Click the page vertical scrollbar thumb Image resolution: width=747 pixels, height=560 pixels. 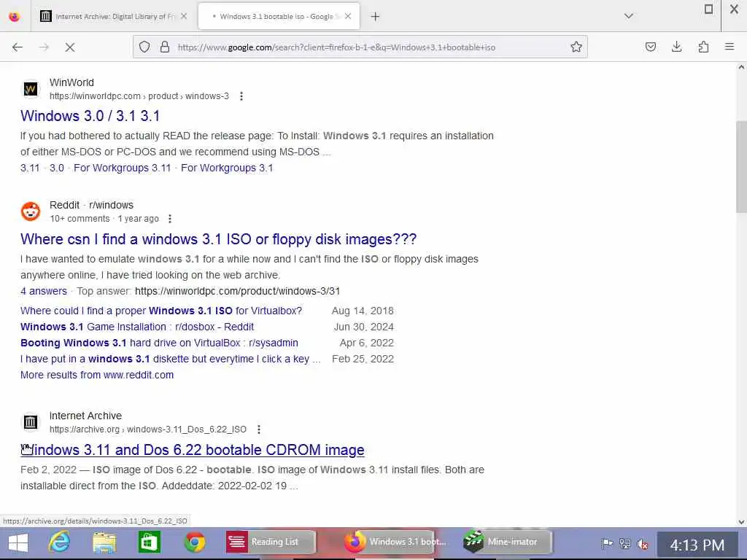tap(741, 167)
